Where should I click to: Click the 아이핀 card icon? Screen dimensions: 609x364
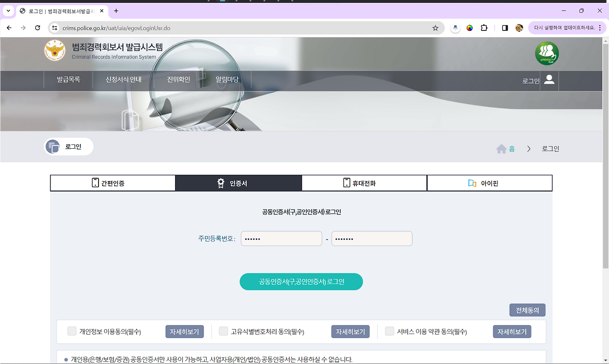point(473,182)
